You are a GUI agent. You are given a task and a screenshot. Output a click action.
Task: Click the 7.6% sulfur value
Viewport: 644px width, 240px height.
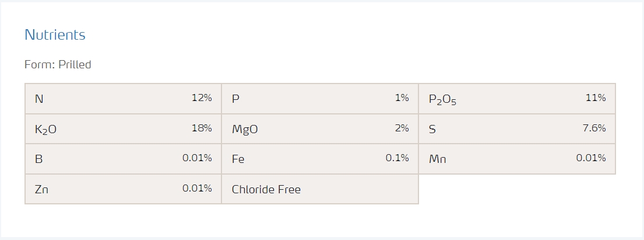click(594, 128)
